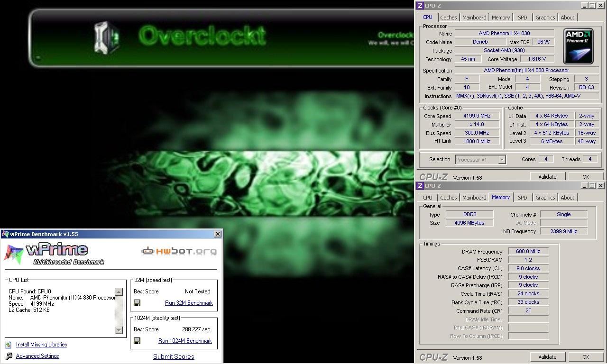The image size is (607, 364).
Task: Click the Memory Type DDR3 value
Action: tap(469, 214)
